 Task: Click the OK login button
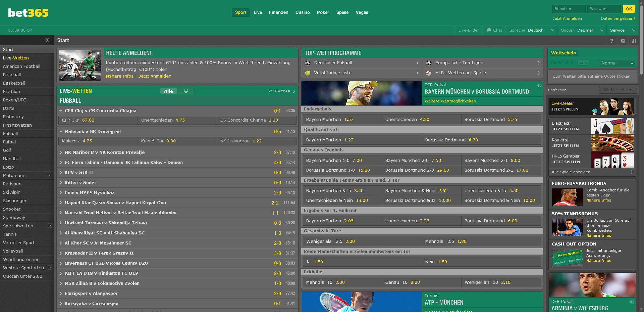tap(629, 9)
